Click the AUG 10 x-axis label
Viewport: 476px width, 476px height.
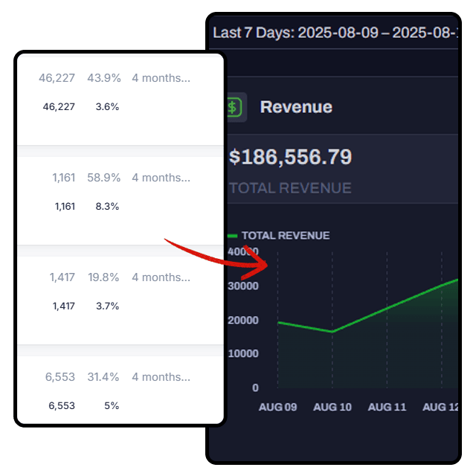[x=332, y=407]
